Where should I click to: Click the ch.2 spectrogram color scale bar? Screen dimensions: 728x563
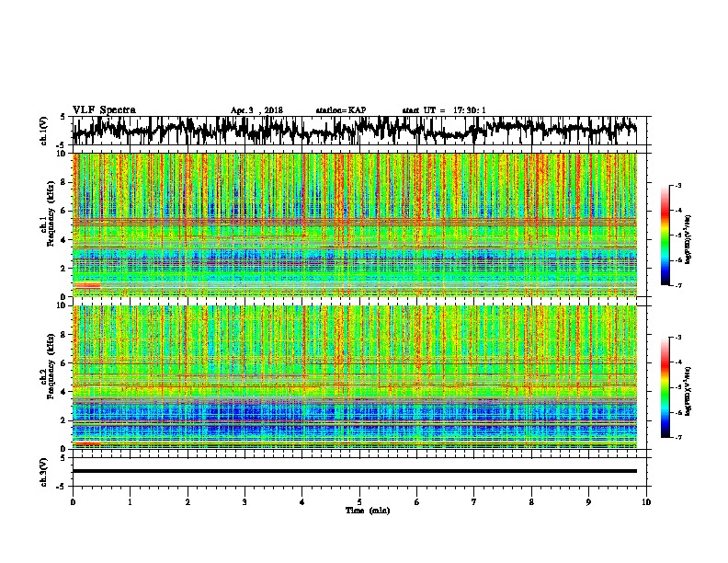[665, 387]
